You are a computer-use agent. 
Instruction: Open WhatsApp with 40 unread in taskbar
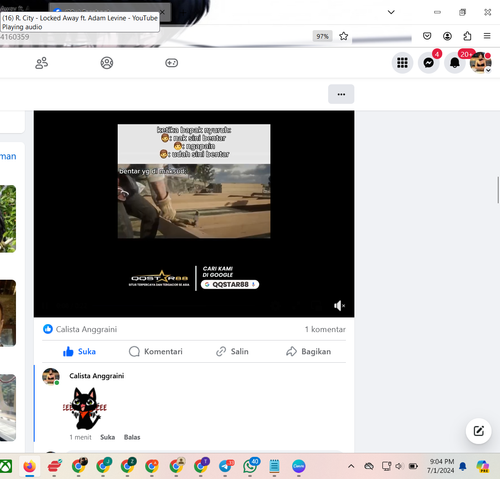coord(250,466)
